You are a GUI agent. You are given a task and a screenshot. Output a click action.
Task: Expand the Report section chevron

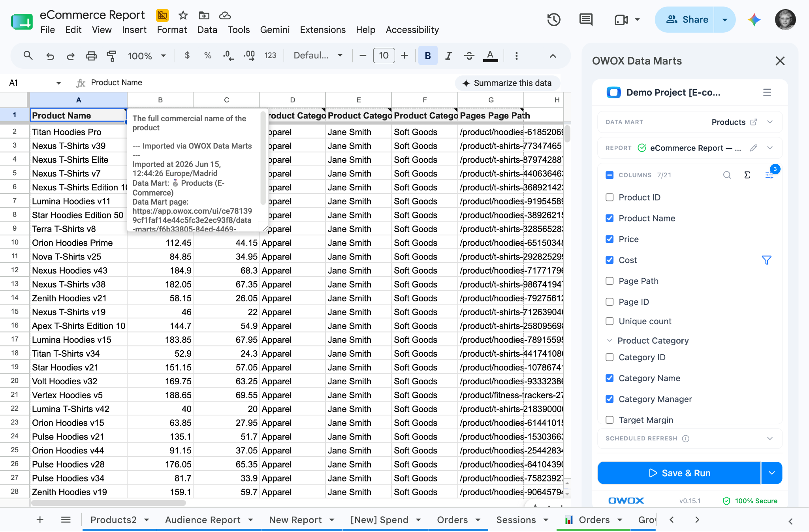(x=770, y=148)
